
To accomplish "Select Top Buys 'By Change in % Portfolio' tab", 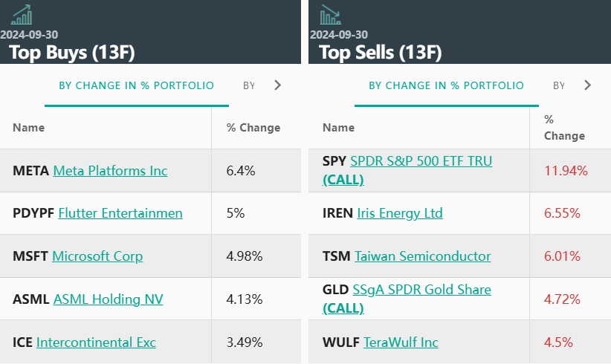I will pos(136,85).
